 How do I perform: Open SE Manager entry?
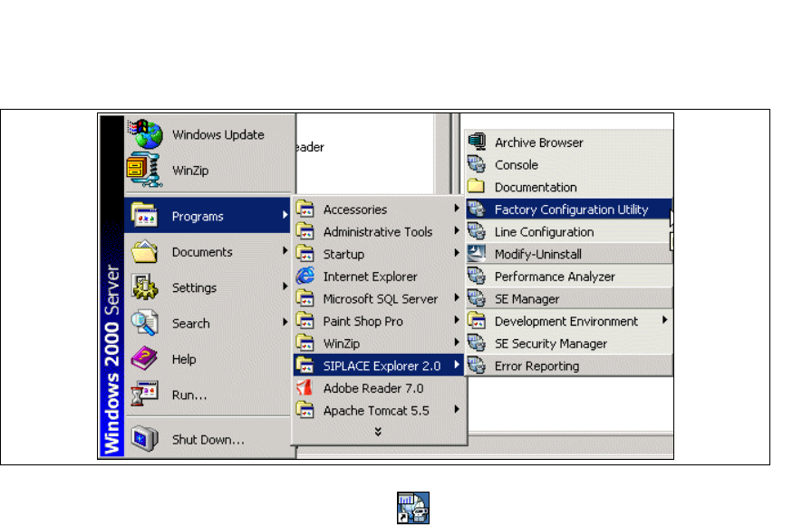click(568, 298)
